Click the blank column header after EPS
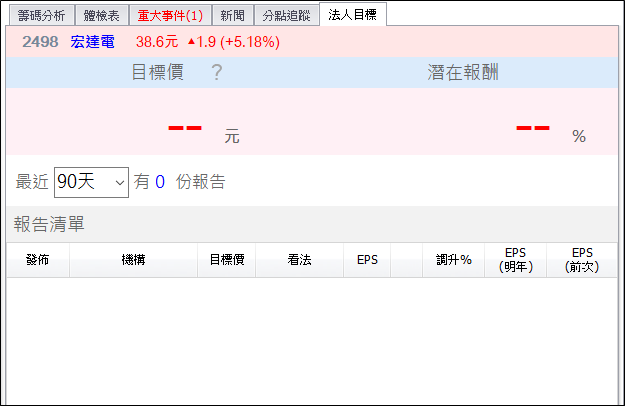 click(407, 260)
